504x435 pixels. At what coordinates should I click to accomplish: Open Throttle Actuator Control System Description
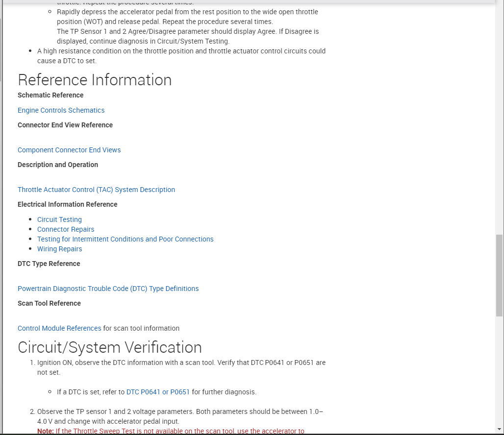96,190
